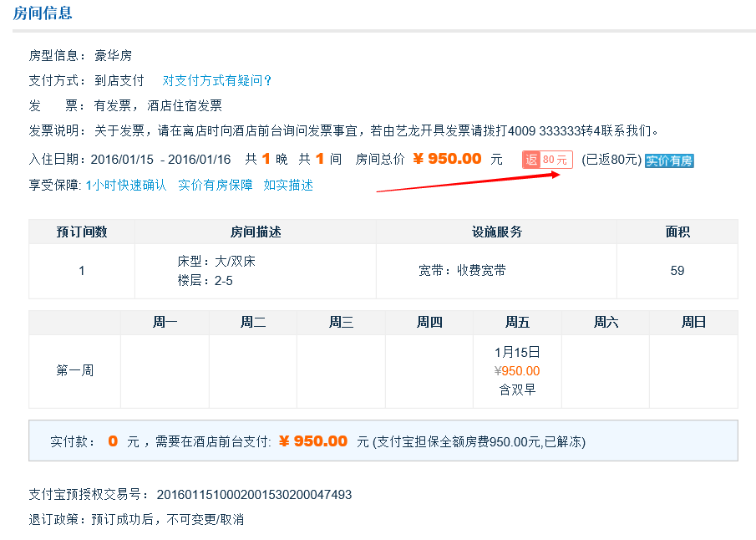Select the 周五 calendar column header
The width and height of the screenshot is (756, 540).
[517, 322]
